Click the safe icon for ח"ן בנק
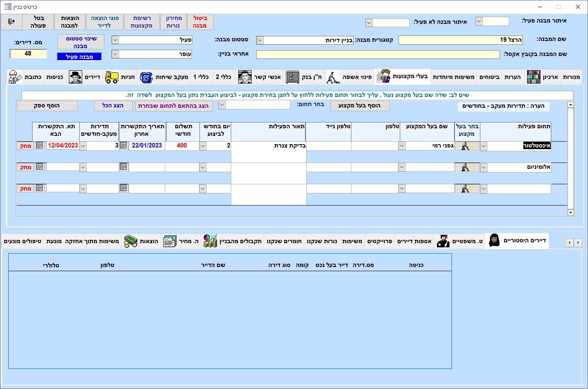 [293, 77]
